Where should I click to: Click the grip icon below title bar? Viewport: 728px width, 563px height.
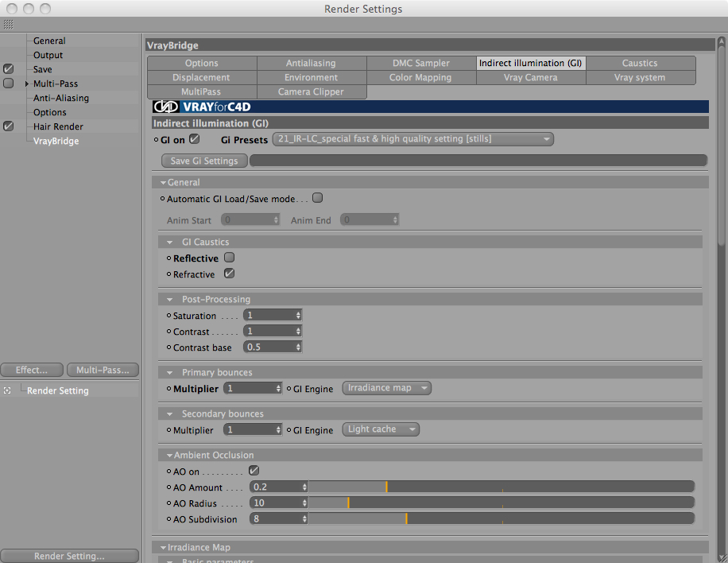pyautogui.click(x=9, y=24)
